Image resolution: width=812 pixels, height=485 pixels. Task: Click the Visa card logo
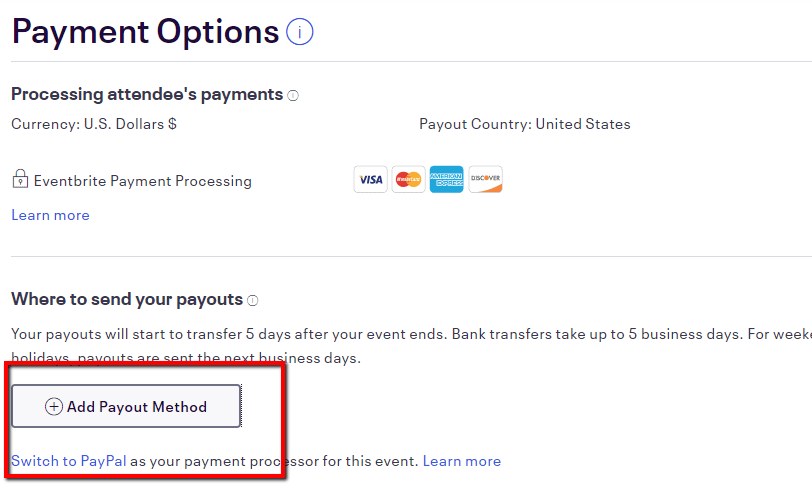[370, 180]
